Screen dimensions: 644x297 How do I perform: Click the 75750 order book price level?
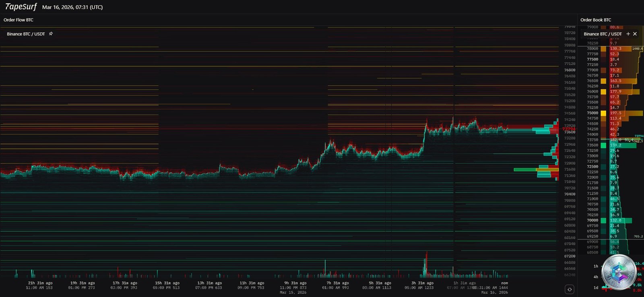pos(592,97)
